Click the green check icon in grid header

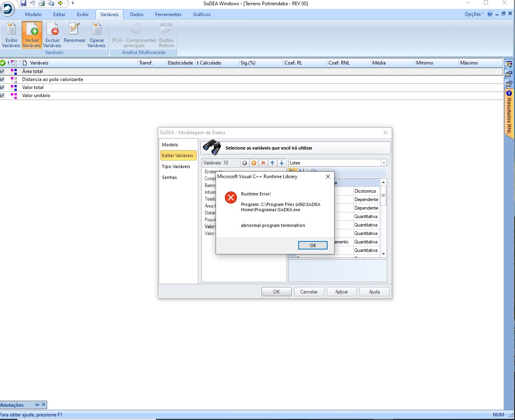tap(3, 63)
